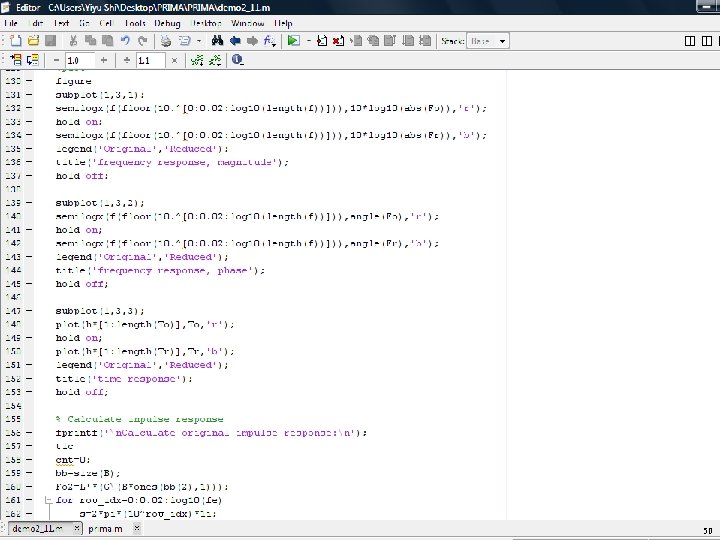Open the dropdown arrow beside the Run button
Image resolution: width=720 pixels, height=540 pixels.
pos(309,41)
